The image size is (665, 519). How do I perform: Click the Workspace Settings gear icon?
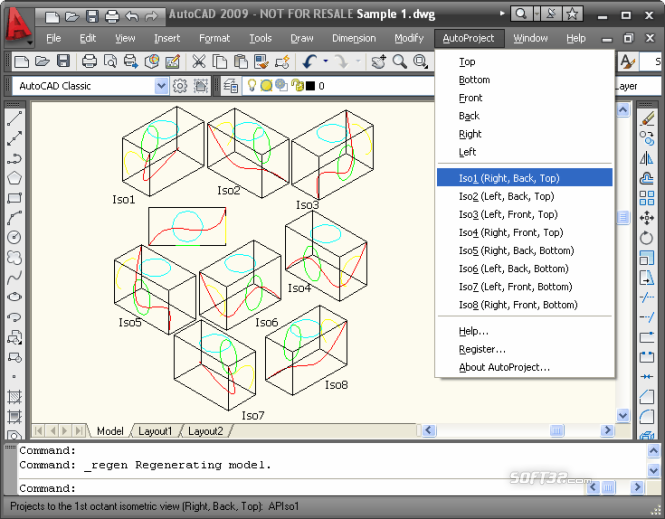pos(180,86)
